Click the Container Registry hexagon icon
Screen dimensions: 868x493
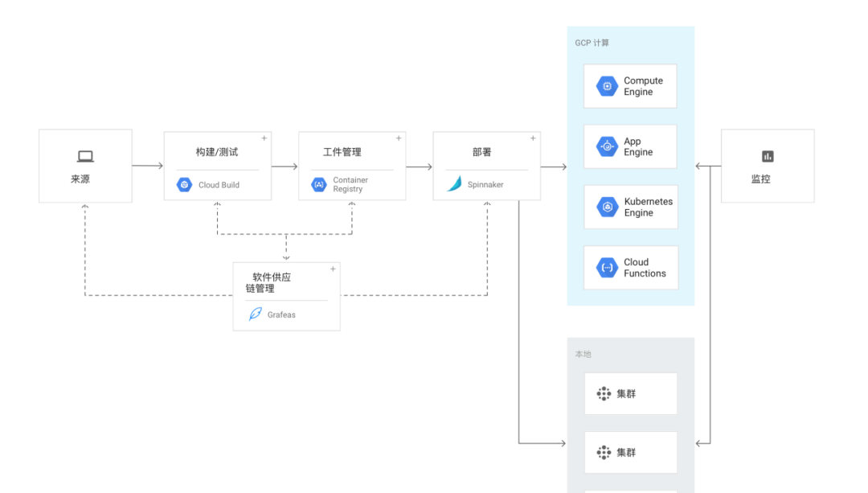click(x=319, y=185)
